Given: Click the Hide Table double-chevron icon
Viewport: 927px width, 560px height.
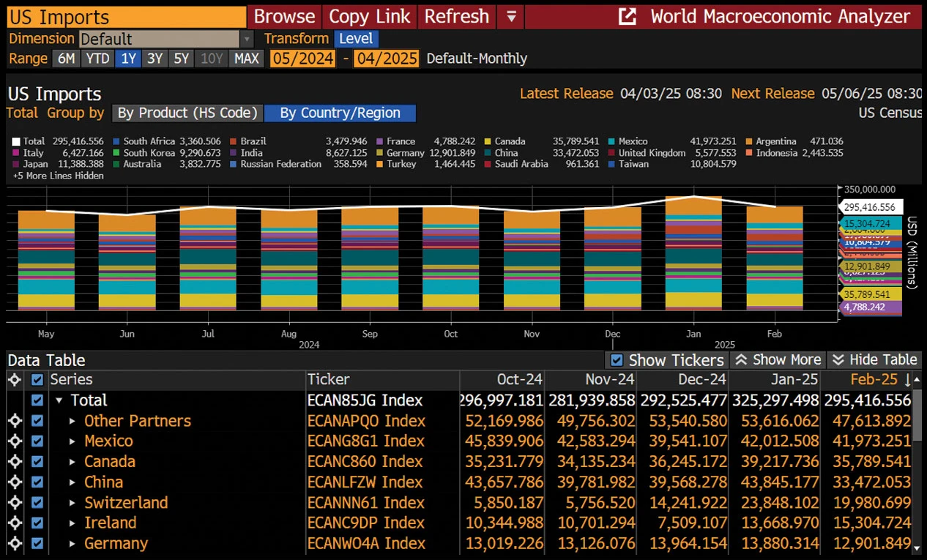Looking at the screenshot, I should tap(838, 359).
